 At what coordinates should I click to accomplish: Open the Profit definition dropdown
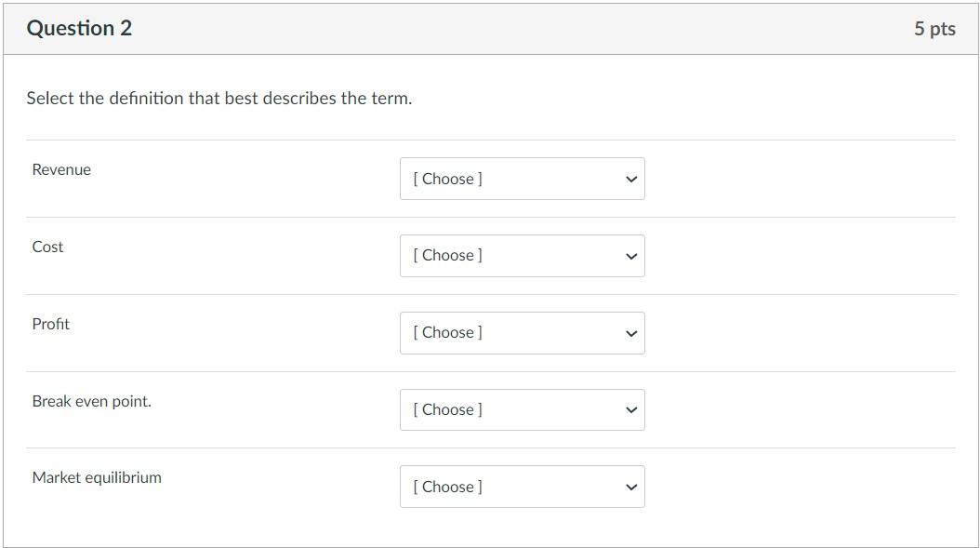point(522,333)
